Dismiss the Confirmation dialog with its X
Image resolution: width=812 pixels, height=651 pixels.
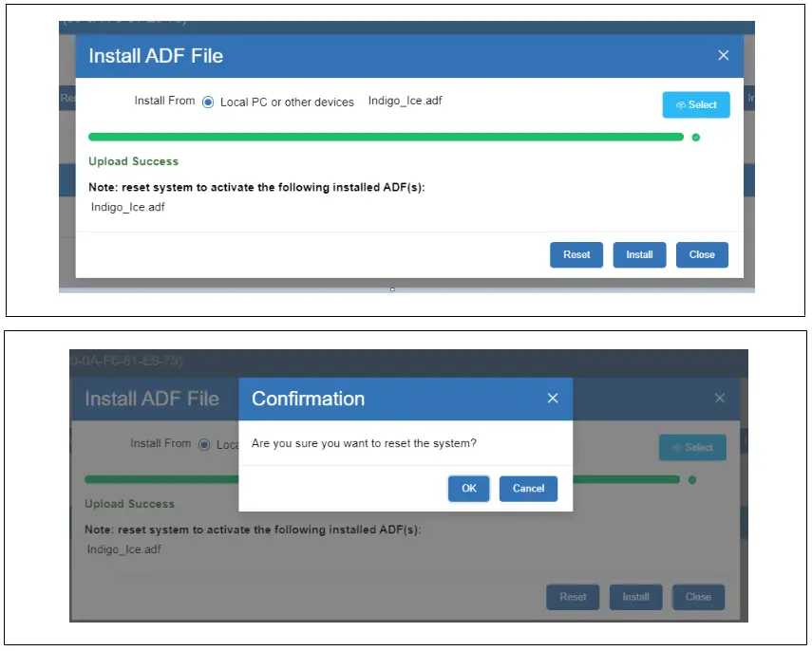click(553, 399)
